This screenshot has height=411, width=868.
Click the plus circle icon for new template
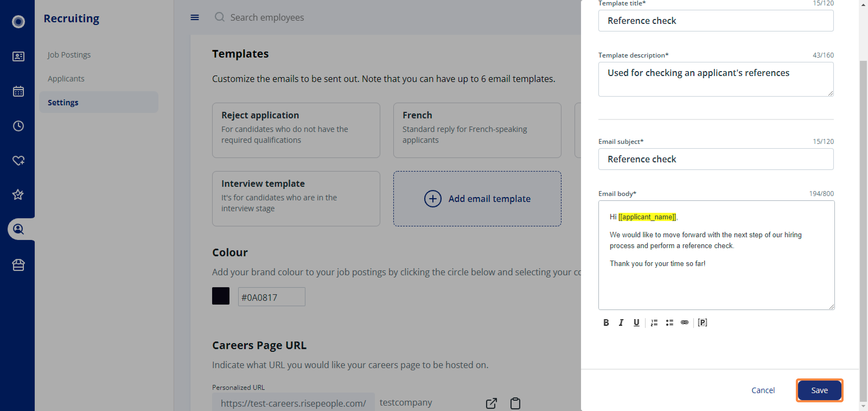pyautogui.click(x=433, y=199)
